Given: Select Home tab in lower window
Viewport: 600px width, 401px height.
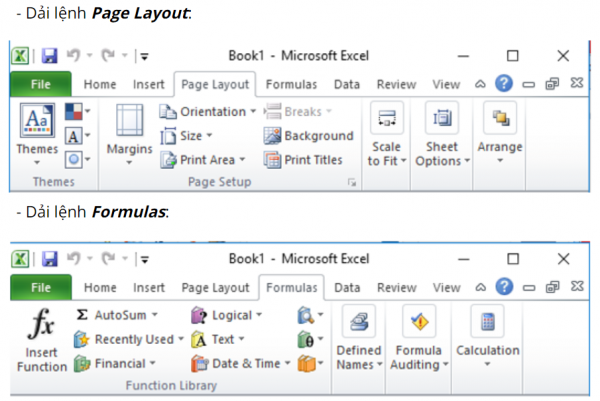Looking at the screenshot, I should (x=100, y=288).
